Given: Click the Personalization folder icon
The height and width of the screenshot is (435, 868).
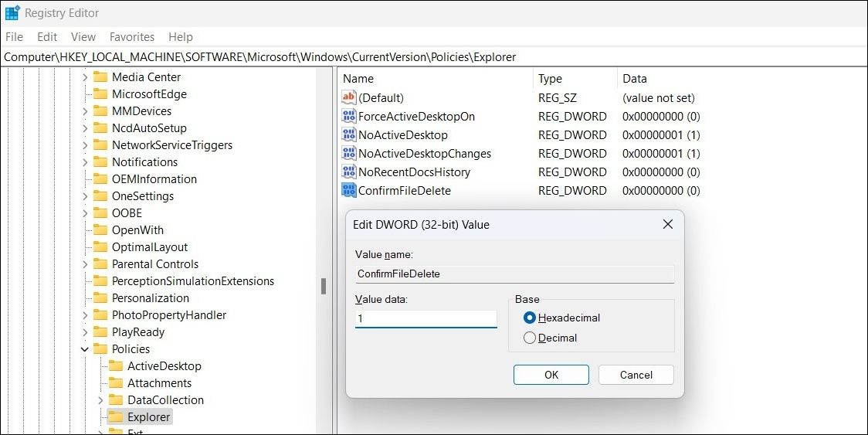Looking at the screenshot, I should (x=100, y=298).
